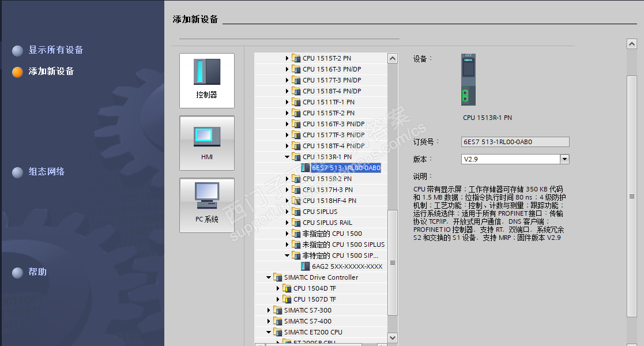The height and width of the screenshot is (346, 644).
Task: Click the CPU 1504D TF folder icon
Action: 287,288
